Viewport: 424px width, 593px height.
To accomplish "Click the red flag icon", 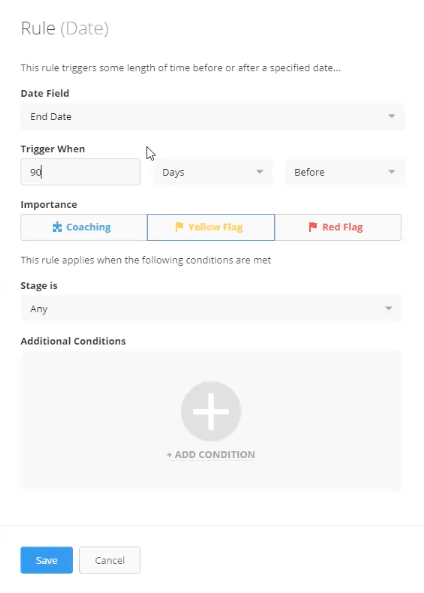I will (312, 227).
